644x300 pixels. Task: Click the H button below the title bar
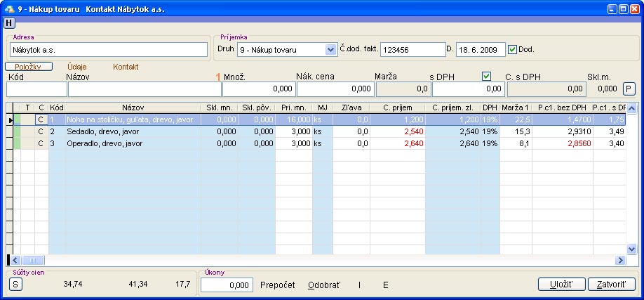(8, 22)
